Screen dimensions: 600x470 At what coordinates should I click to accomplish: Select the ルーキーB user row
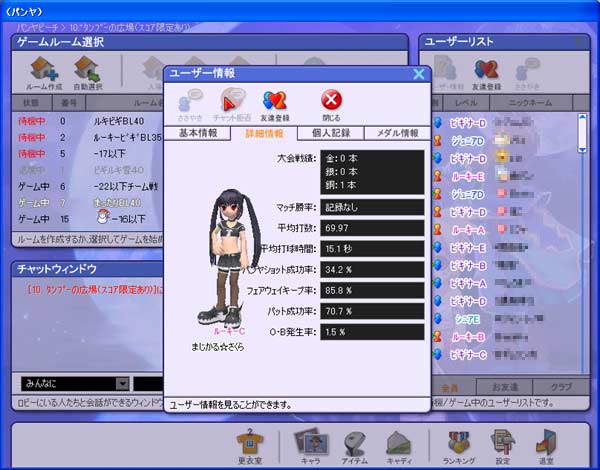pos(505,337)
